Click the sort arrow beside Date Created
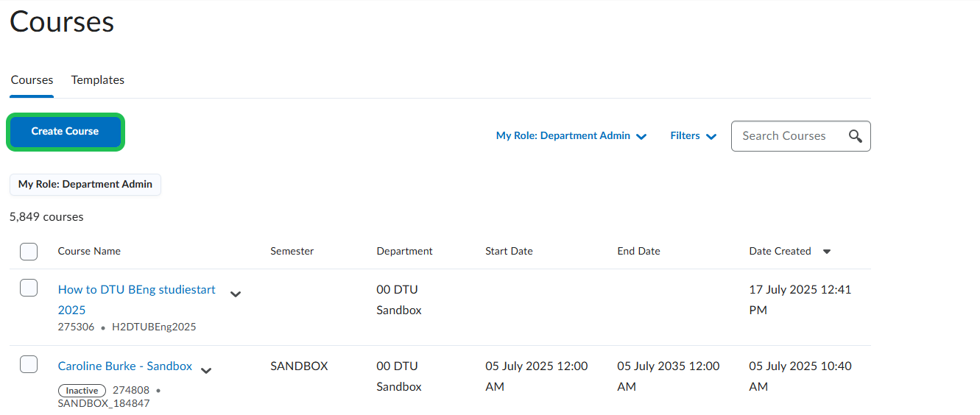Screen dimensions: 980x415 pyautogui.click(x=826, y=252)
